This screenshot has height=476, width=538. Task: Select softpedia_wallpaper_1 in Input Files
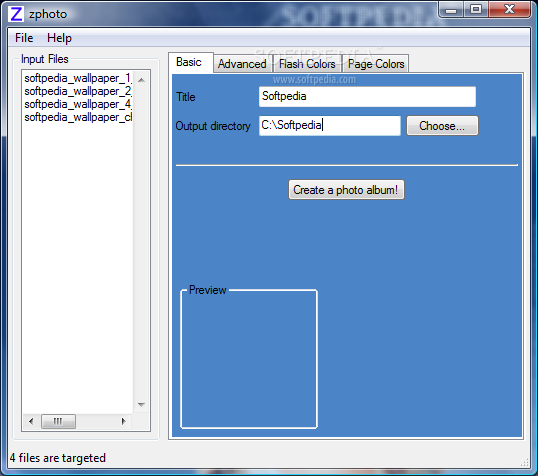(x=78, y=78)
